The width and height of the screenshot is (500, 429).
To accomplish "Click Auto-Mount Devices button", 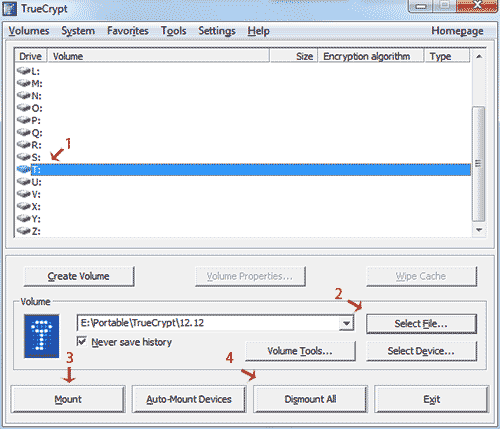I will click(189, 399).
